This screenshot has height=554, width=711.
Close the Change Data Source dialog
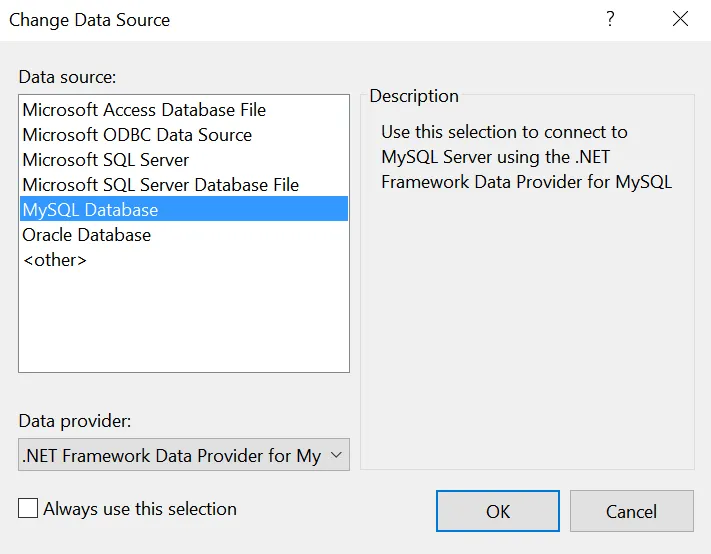(x=680, y=19)
